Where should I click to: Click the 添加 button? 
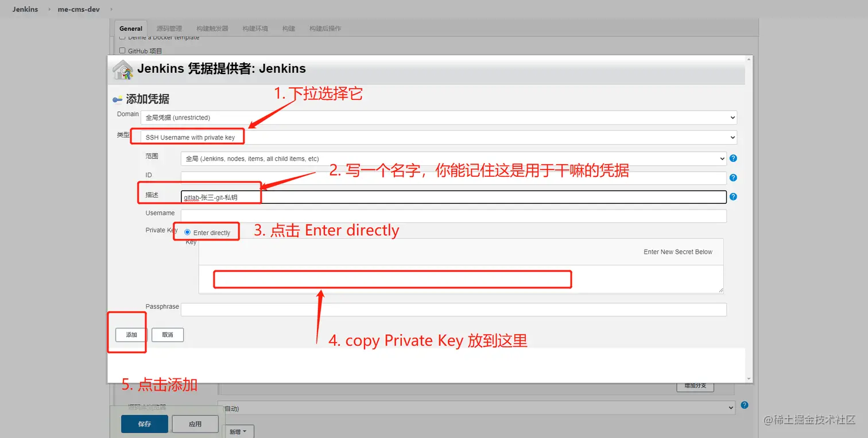point(131,335)
